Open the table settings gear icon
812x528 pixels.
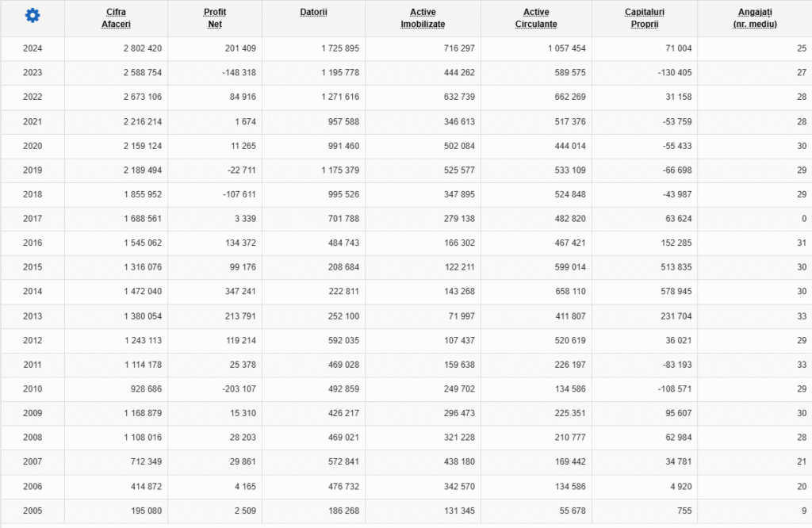tap(32, 16)
